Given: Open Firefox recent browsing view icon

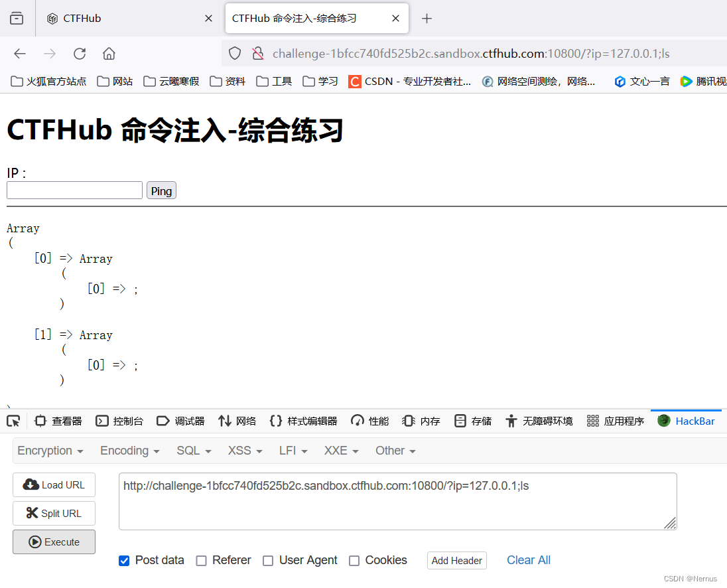Looking at the screenshot, I should [x=17, y=18].
